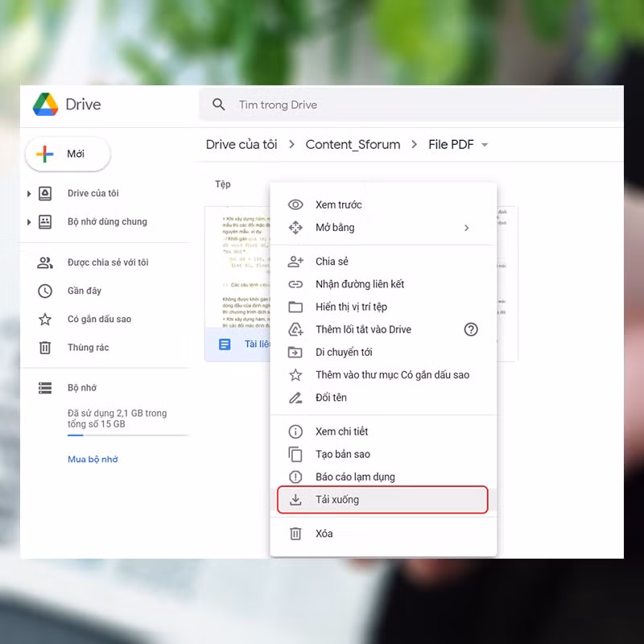Image resolution: width=644 pixels, height=644 pixels.
Task: Click the search magnifier icon
Action: (218, 105)
